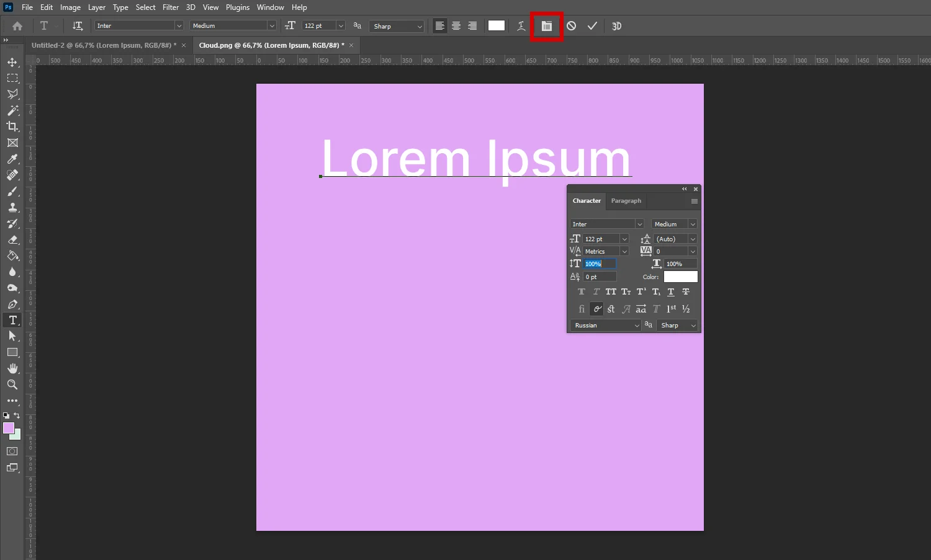This screenshot has width=931, height=560.
Task: Open the Filter menu
Action: pyautogui.click(x=171, y=7)
